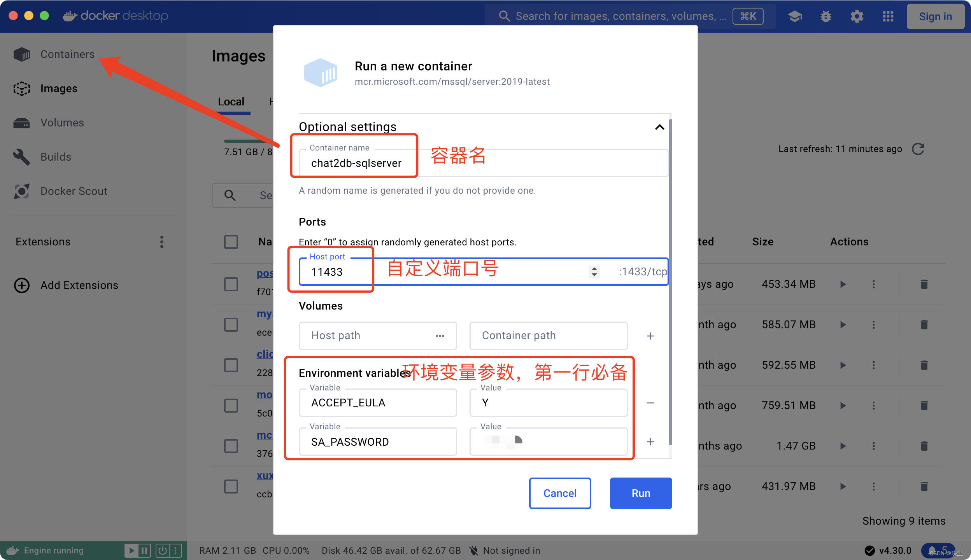This screenshot has width=971, height=560.
Task: Toggle the select-all images checkbox
Action: pos(231,242)
